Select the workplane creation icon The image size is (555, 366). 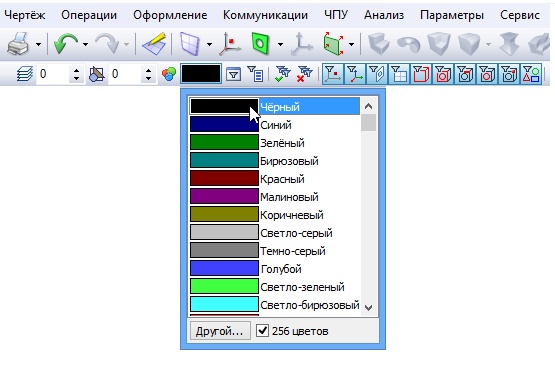[x=191, y=44]
